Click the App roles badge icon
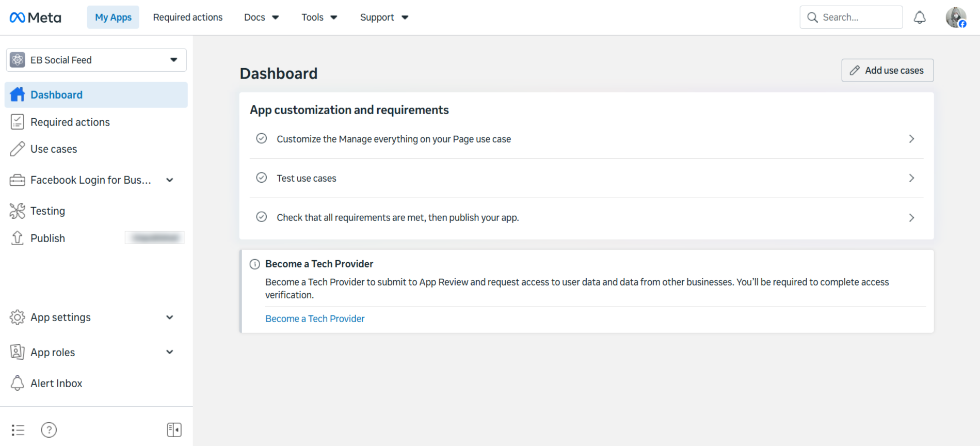Screen dimensions: 980x446 click(17, 352)
